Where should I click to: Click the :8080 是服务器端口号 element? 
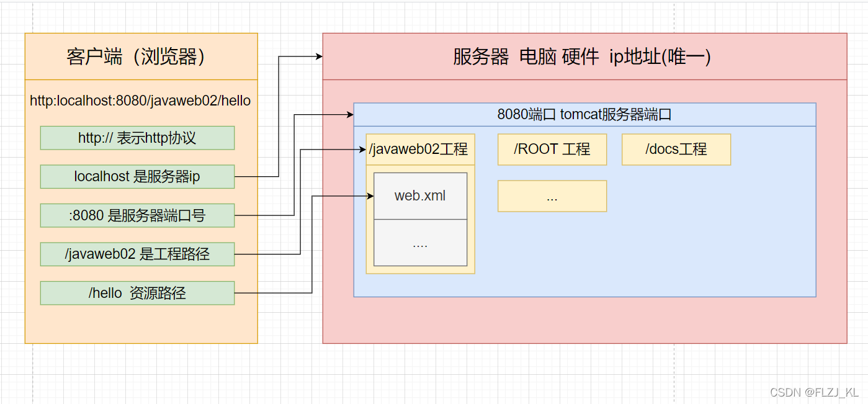click(136, 215)
